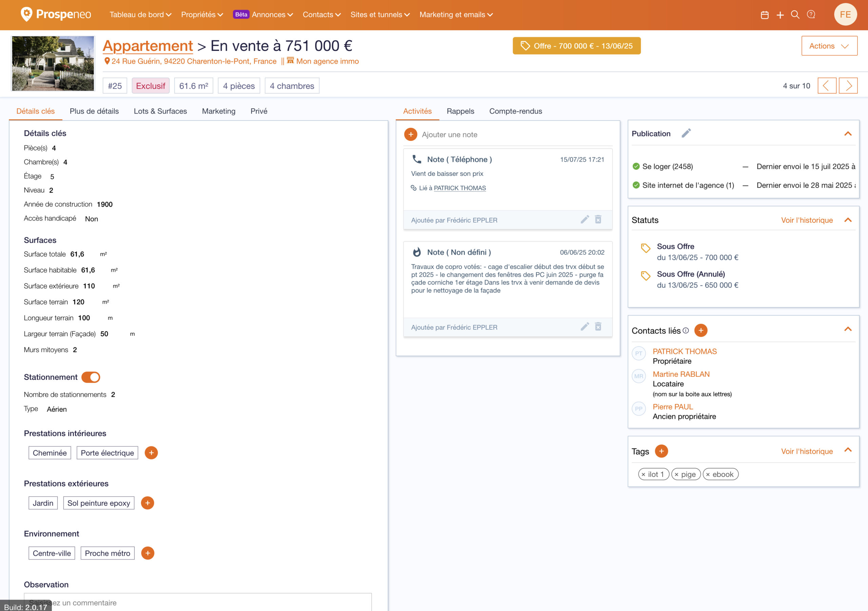This screenshot has width=868, height=611.
Task: Open the Annonces Bêta dropdown
Action: click(x=263, y=15)
